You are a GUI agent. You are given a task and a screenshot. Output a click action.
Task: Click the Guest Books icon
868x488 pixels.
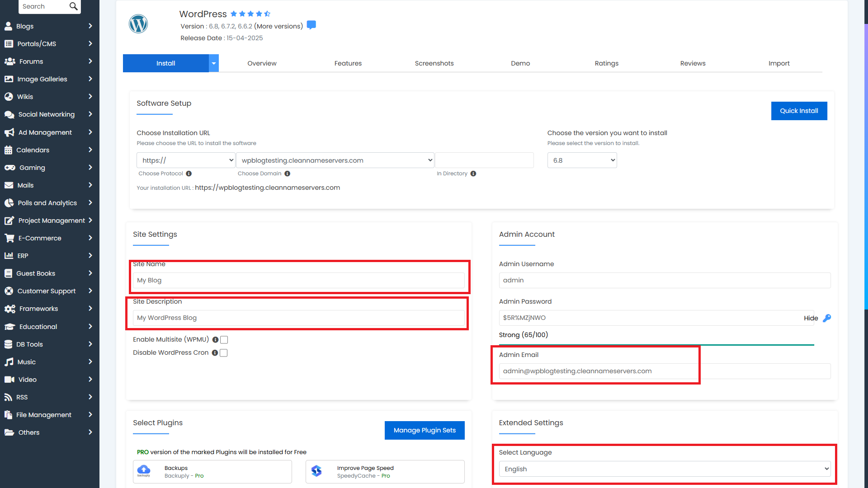[x=8, y=273]
